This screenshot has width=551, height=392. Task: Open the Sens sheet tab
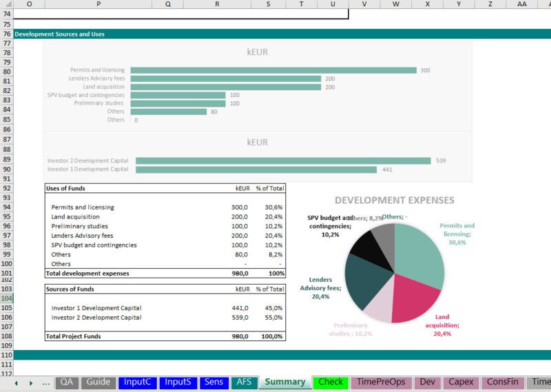point(214,382)
